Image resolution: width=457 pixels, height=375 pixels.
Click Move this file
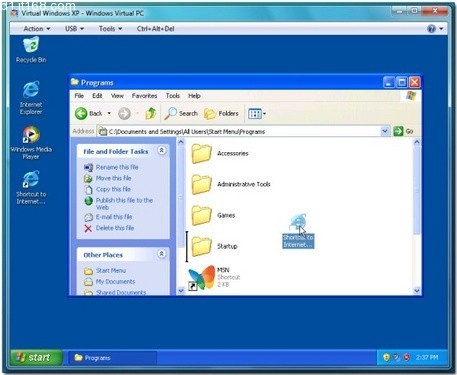114,178
